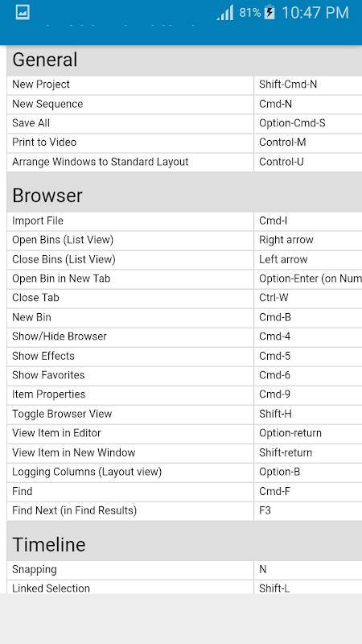Screen dimensions: 362x644
Task: Tap the Shift-Cmd-N shortcut cell
Action: [308, 85]
